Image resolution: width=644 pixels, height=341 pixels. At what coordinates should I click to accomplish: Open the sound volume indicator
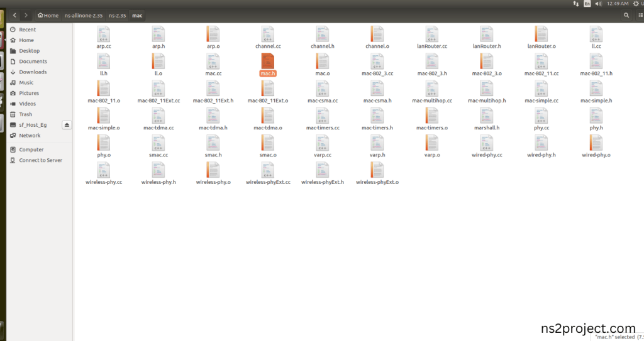click(599, 4)
